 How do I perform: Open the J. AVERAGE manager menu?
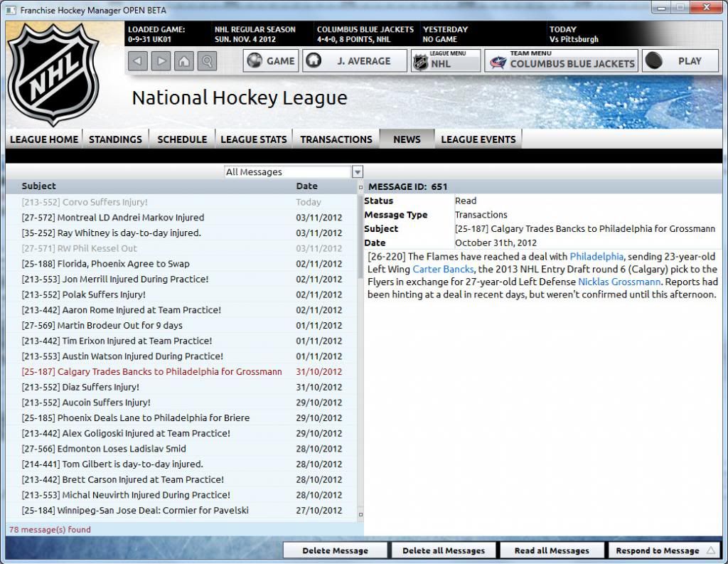[x=354, y=61]
